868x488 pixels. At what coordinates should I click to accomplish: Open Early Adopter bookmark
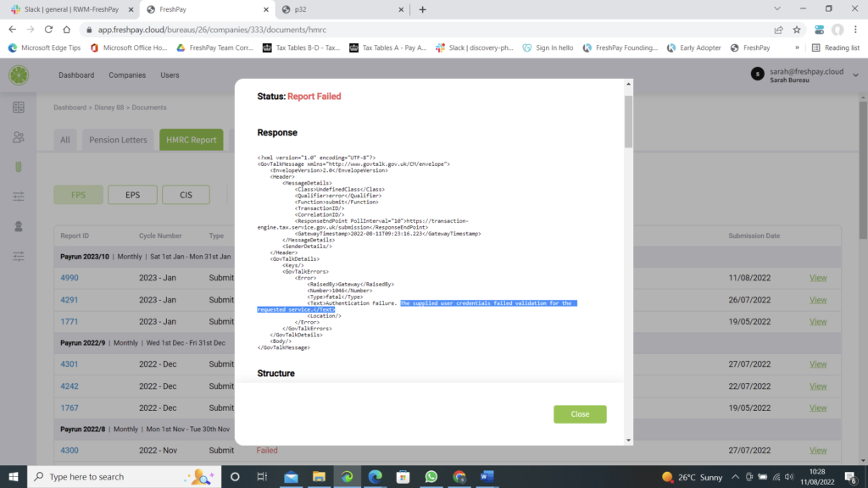coord(693,47)
